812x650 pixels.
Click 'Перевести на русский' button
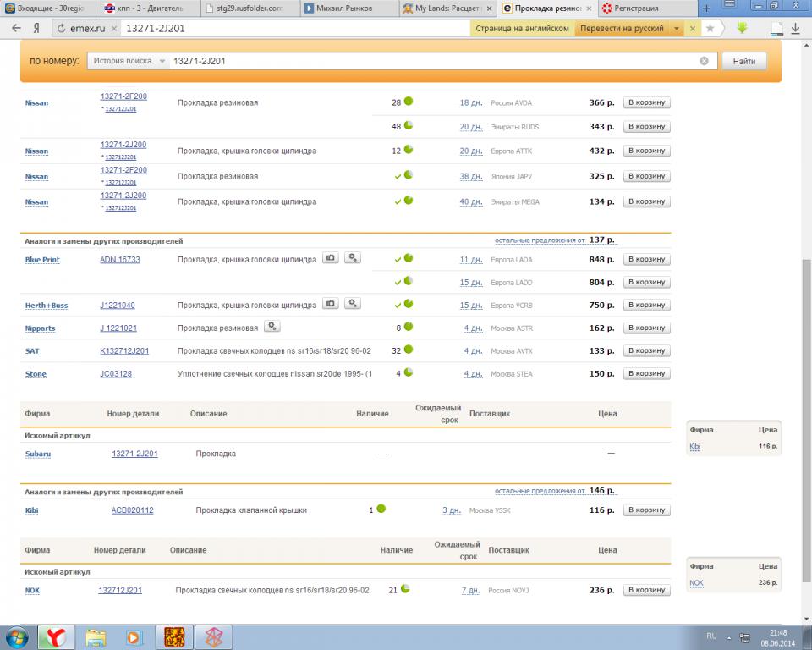(622, 29)
